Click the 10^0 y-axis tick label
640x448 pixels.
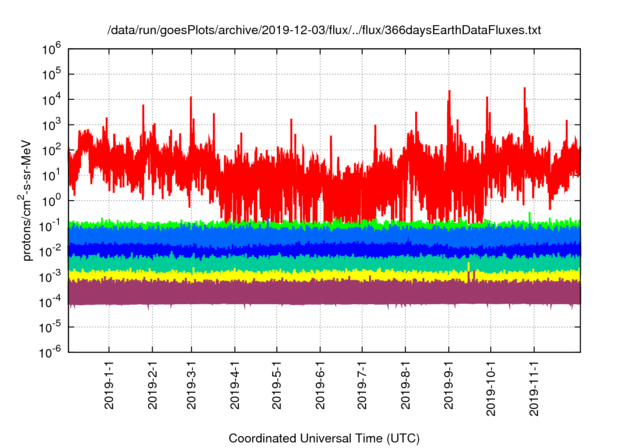tap(51, 201)
